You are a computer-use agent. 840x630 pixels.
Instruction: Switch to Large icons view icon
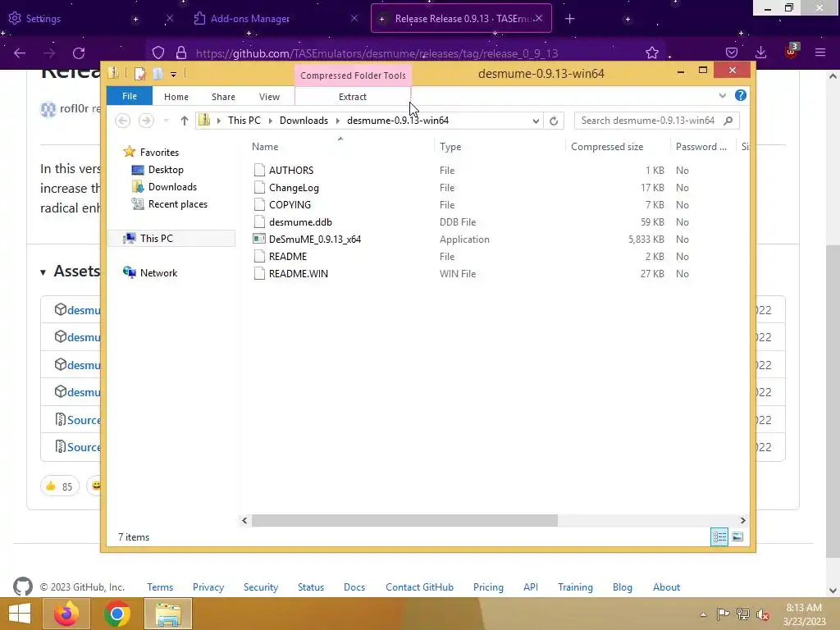[737, 536]
